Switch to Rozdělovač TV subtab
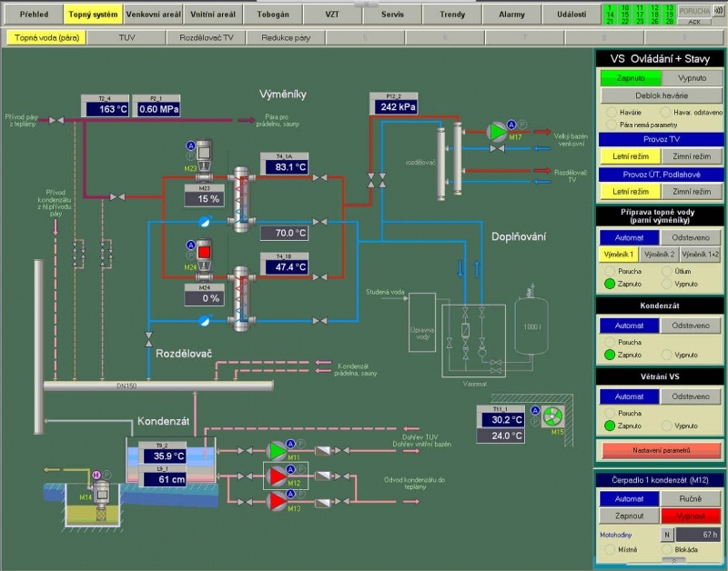This screenshot has height=571, width=728. click(x=207, y=37)
